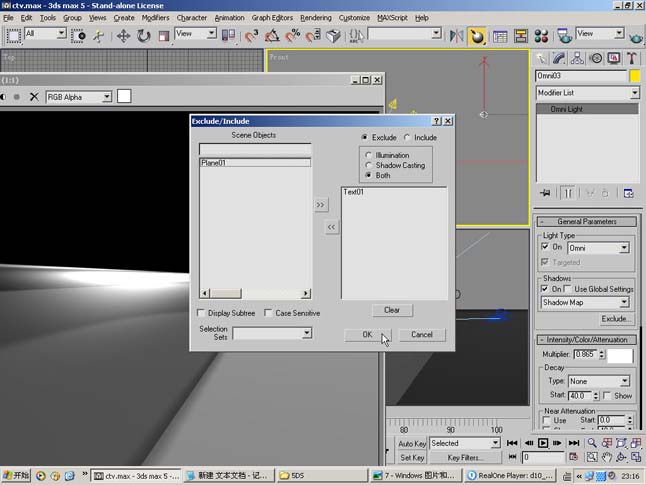This screenshot has height=485, width=646.
Task: Confirm dialog with OK button
Action: tap(367, 335)
